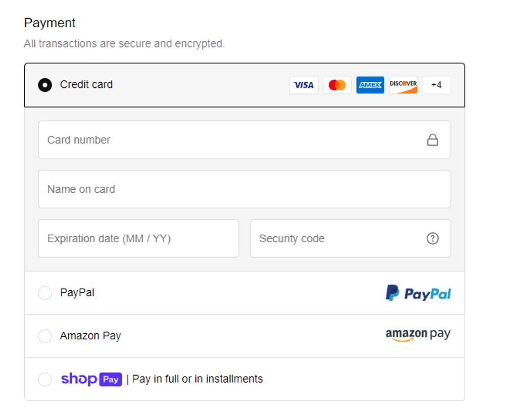Choose the Amazon Pay radio option
Image resolution: width=505 pixels, height=420 pixels.
(x=45, y=336)
